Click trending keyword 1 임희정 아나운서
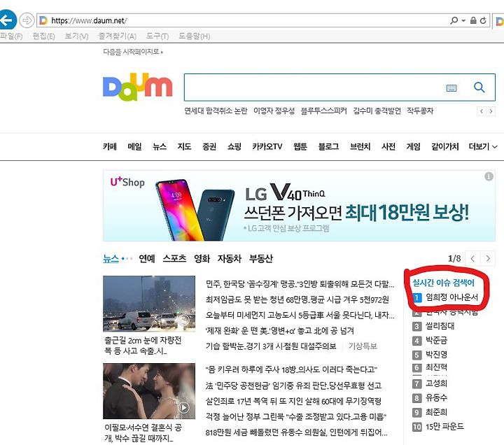Image resolution: width=504 pixels, height=445 pixels. [x=451, y=297]
